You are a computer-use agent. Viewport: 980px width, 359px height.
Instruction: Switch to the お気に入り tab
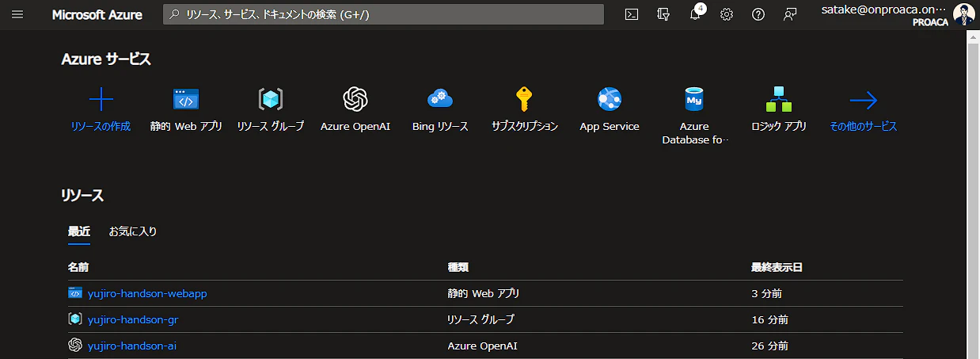click(133, 231)
